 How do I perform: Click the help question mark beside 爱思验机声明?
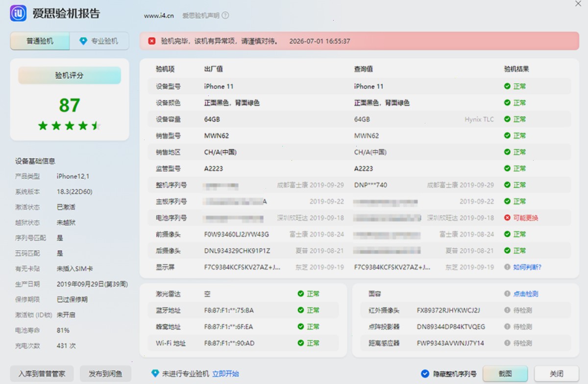point(225,15)
